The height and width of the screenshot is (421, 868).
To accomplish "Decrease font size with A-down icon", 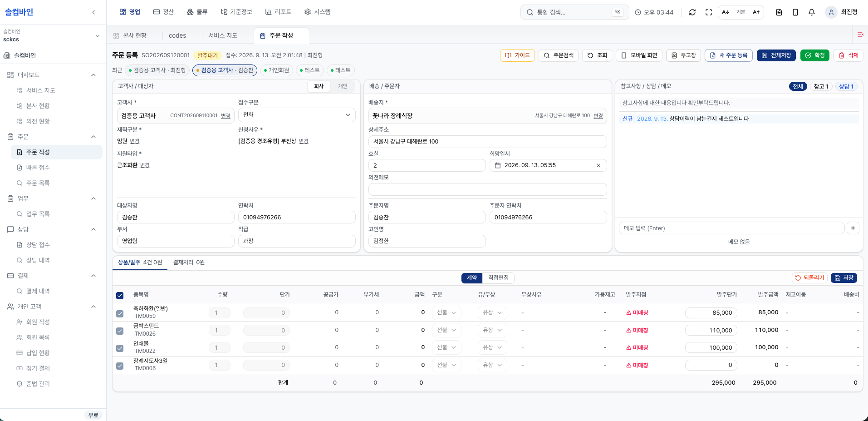I will [x=726, y=12].
